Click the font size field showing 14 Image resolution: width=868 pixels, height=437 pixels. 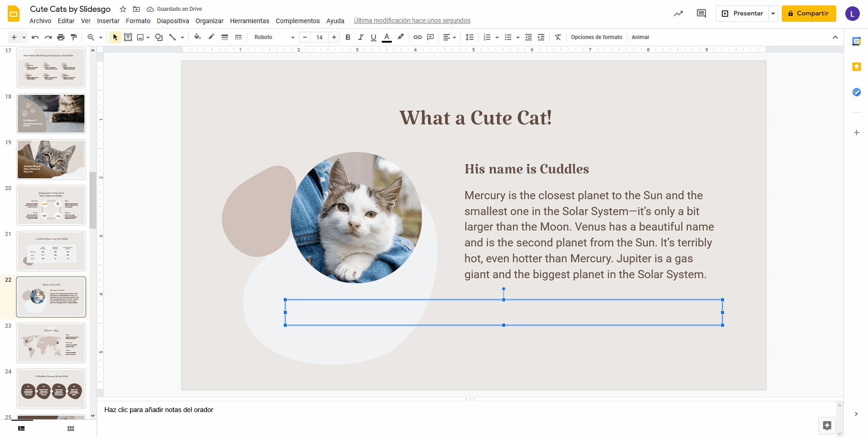320,37
